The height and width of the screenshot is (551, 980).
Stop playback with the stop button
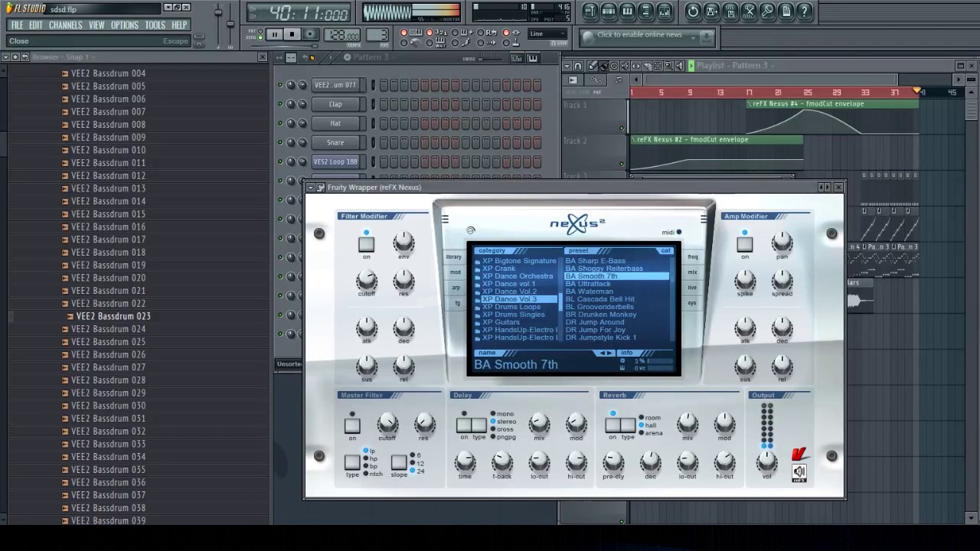point(292,34)
